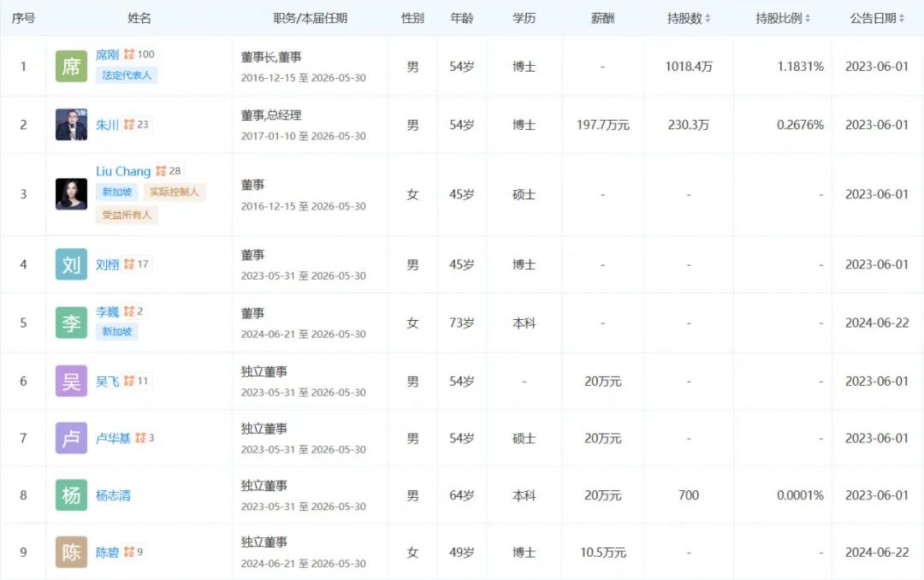Click the 新加坡 tag under 李巍
This screenshot has width=924, height=580.
coord(116,332)
